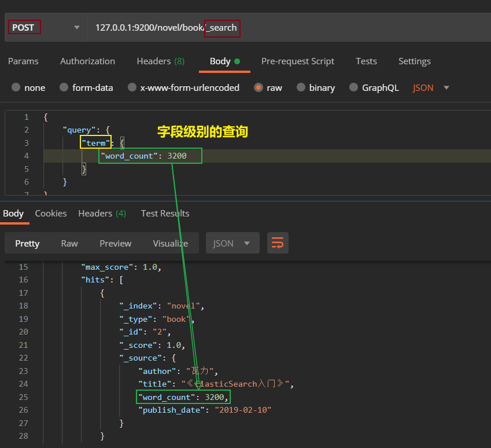Select the binary body radio button

[x=301, y=87]
